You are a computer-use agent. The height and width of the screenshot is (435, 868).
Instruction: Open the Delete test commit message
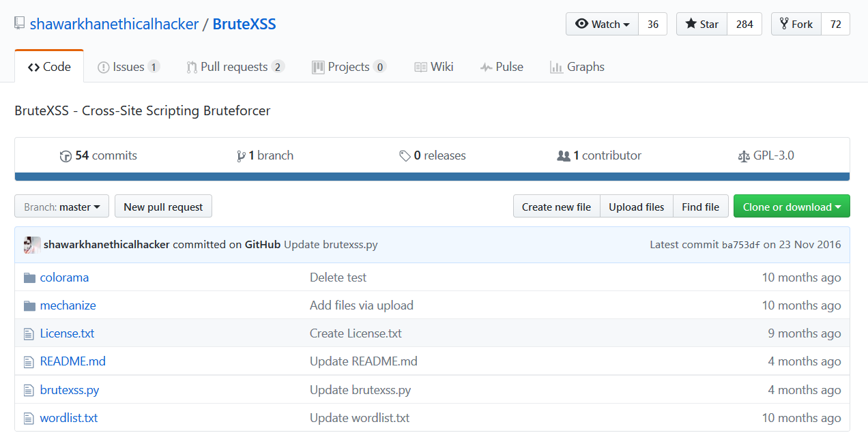pos(338,277)
